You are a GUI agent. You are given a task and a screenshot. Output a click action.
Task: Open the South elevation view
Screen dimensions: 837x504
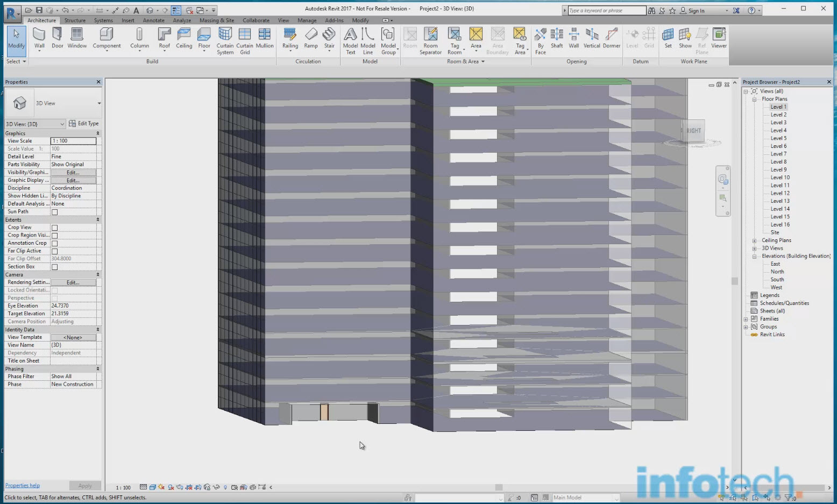[x=777, y=280]
